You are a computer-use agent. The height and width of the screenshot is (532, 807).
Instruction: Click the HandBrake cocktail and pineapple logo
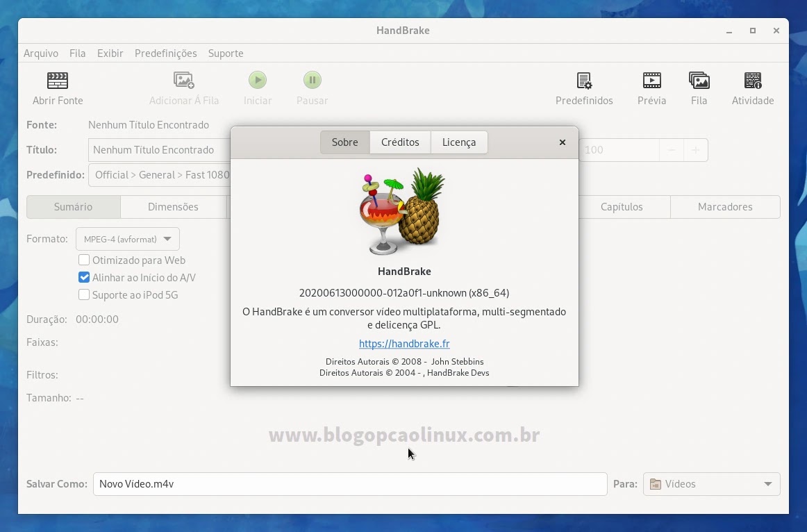pos(403,211)
